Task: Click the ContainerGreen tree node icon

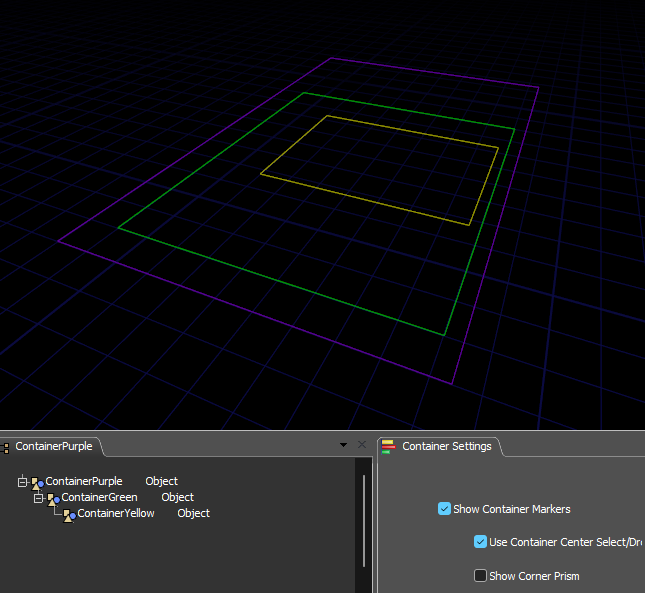Action: [x=53, y=499]
